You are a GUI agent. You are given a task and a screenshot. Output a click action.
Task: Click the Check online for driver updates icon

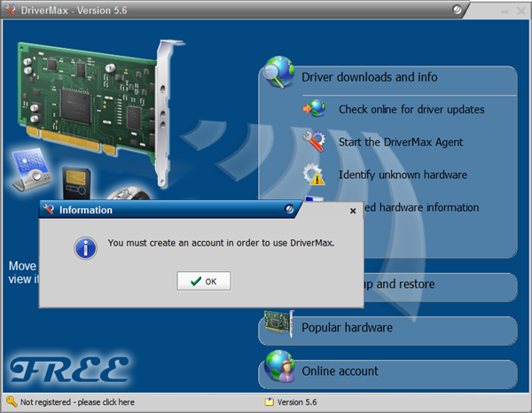pyautogui.click(x=315, y=110)
